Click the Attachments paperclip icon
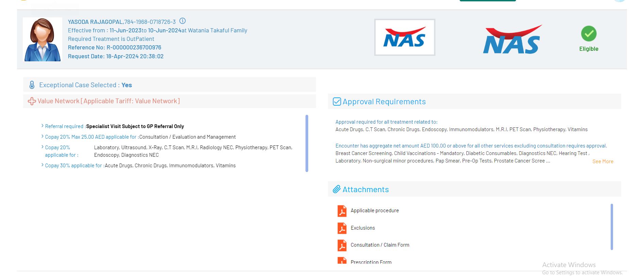644x278 pixels. click(x=336, y=189)
